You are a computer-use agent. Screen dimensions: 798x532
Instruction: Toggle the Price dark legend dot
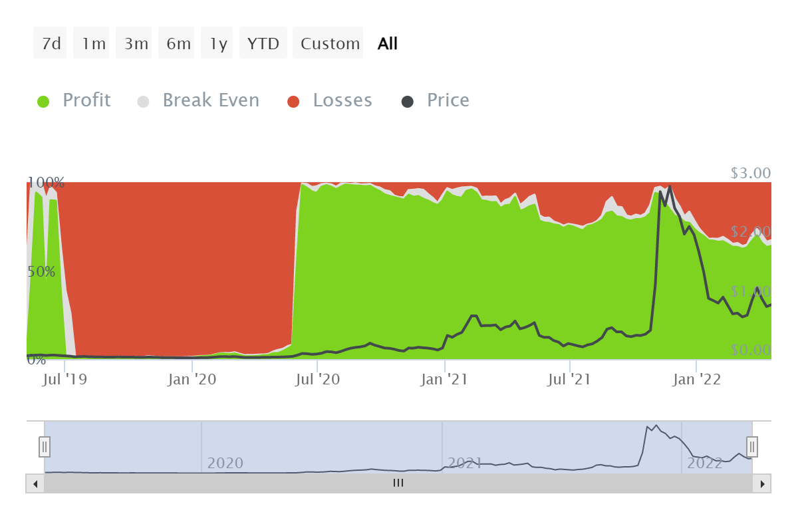coord(408,101)
